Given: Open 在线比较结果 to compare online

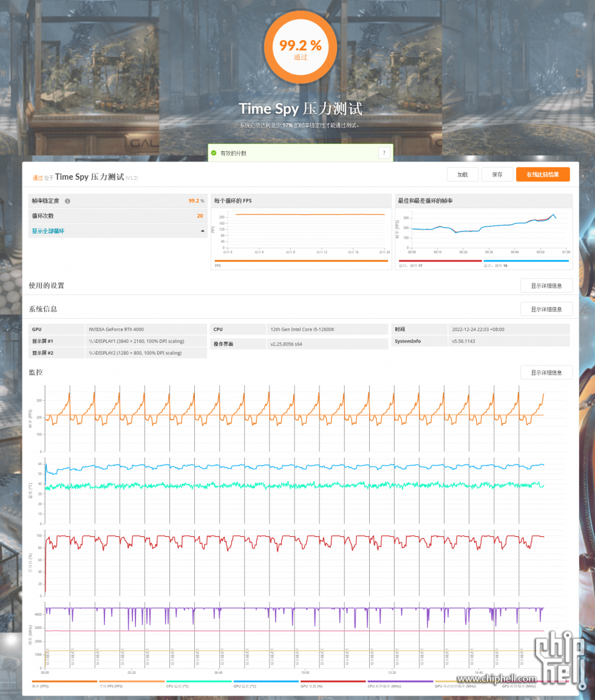Looking at the screenshot, I should pos(543,175).
